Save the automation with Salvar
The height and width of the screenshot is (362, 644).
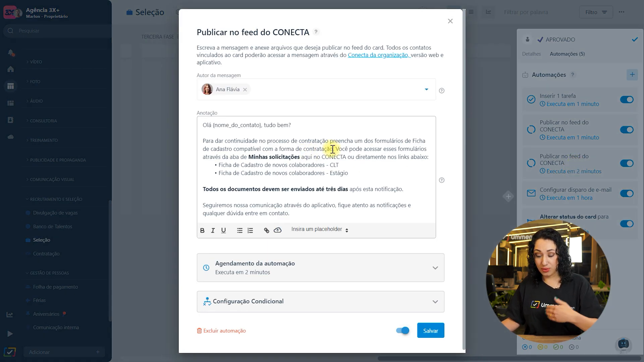[x=431, y=330]
